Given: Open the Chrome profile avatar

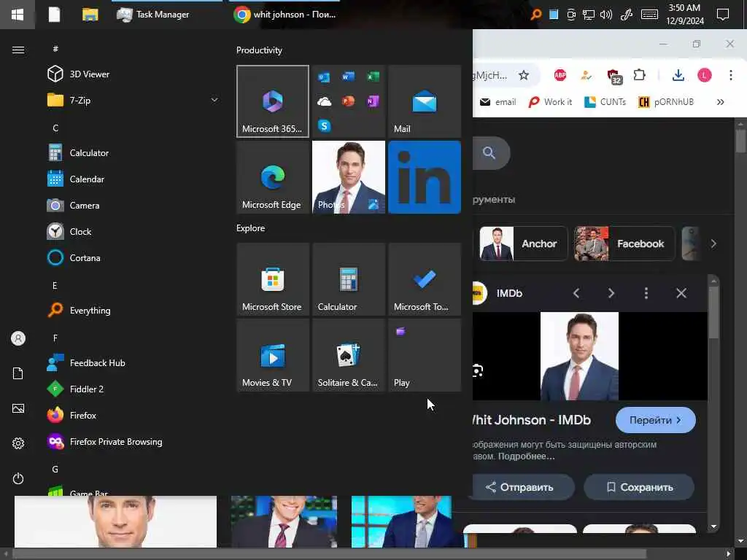Looking at the screenshot, I should 704,75.
